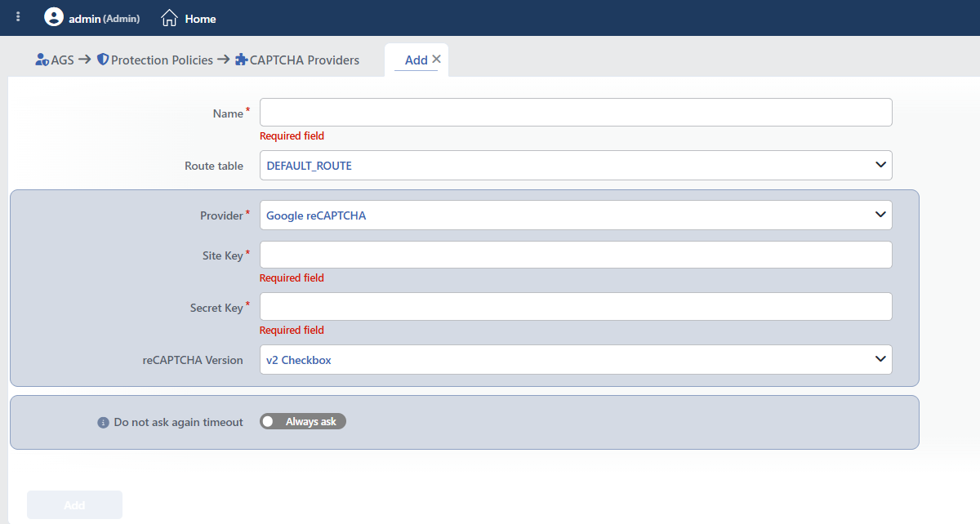
Task: Toggle the Always ask switch
Action: [303, 422]
